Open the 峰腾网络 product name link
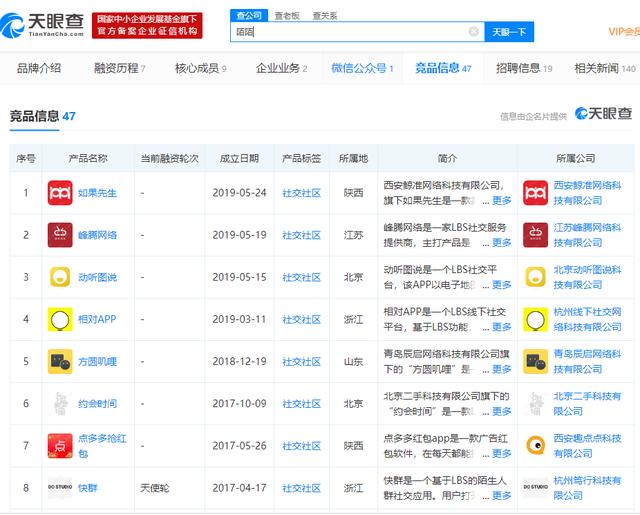 click(97, 235)
